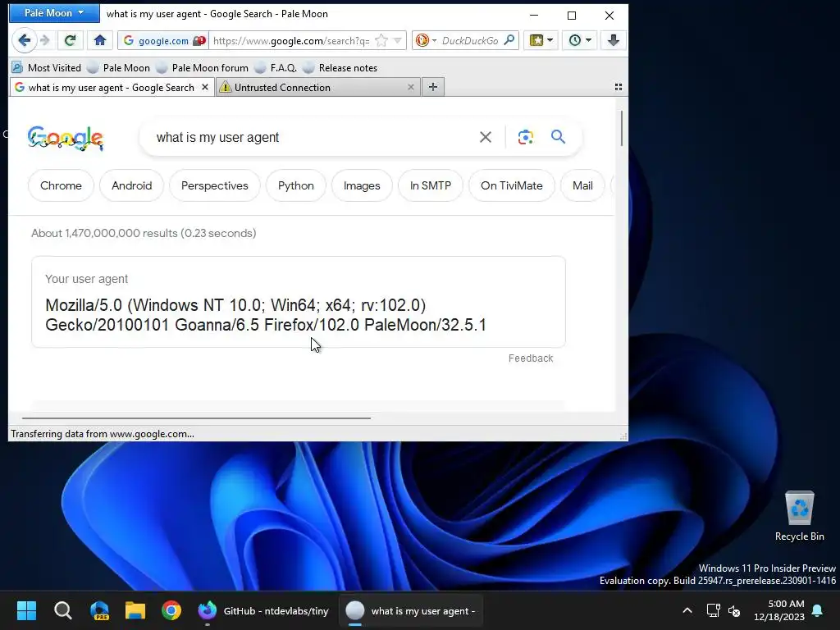Screen dimensions: 840x630
Task: Show all tabs grid button
Action: tap(619, 87)
